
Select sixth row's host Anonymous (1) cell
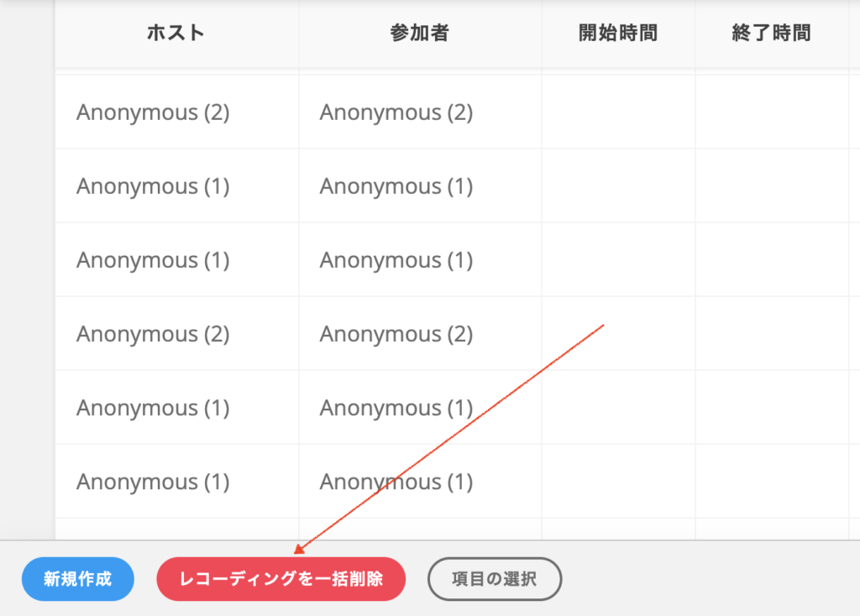pyautogui.click(x=176, y=482)
